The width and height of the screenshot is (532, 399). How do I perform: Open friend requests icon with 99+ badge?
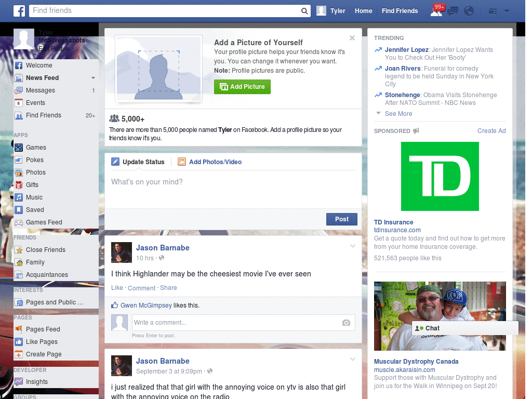point(437,10)
